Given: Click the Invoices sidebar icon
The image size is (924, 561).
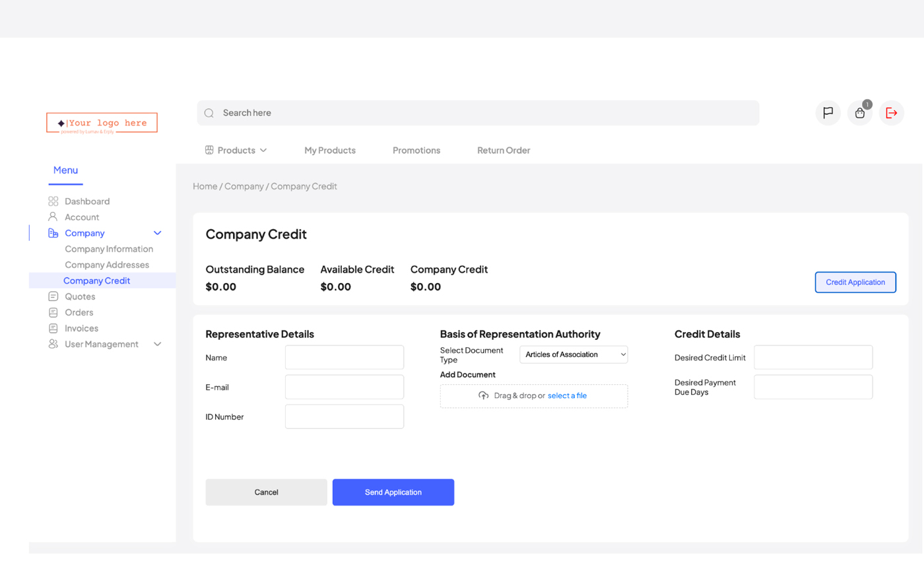Looking at the screenshot, I should (53, 328).
